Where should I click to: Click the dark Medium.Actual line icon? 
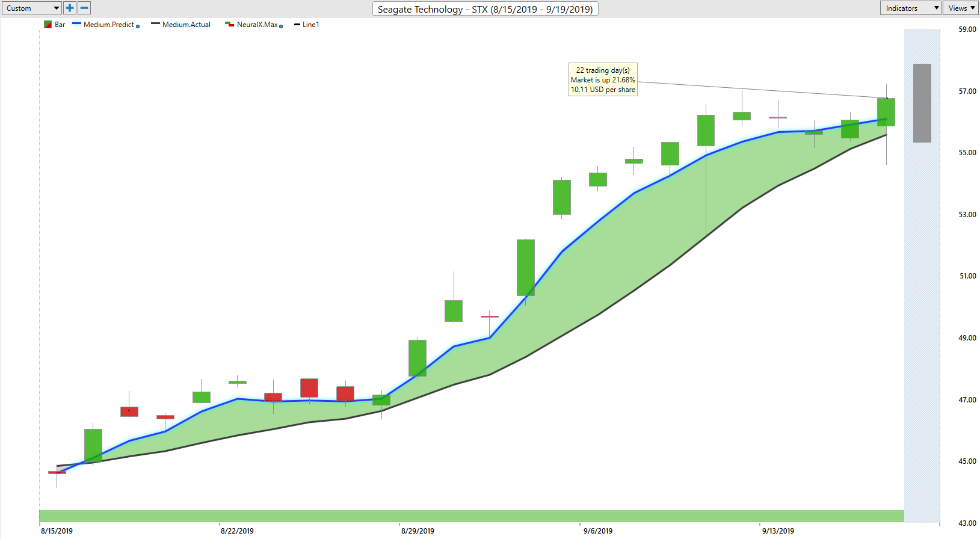[155, 24]
